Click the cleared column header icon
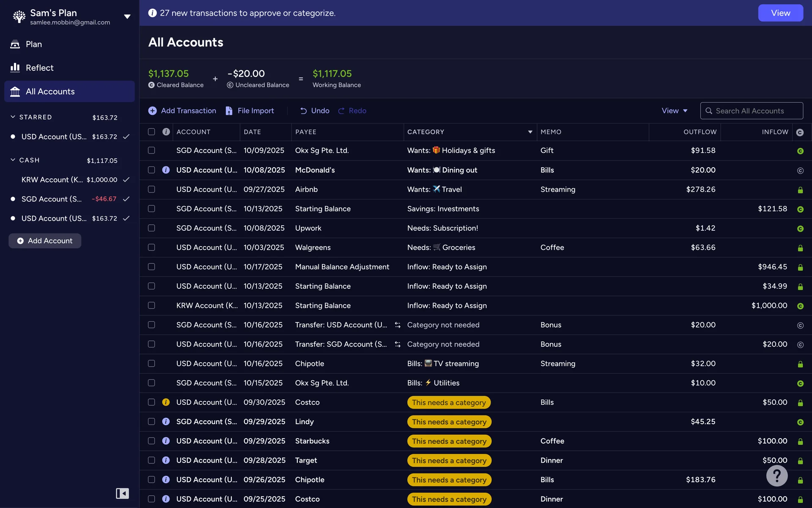812x508 pixels. pyautogui.click(x=800, y=132)
